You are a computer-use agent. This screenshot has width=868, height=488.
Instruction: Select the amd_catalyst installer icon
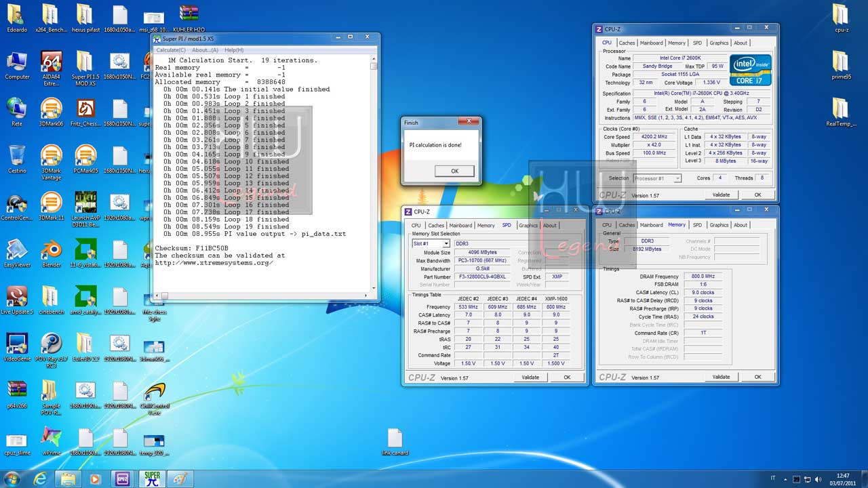(x=85, y=301)
